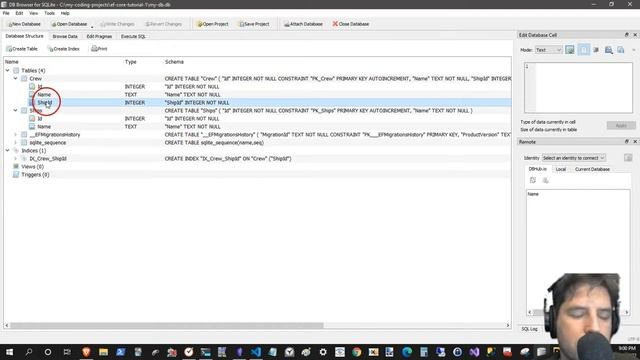The image size is (640, 360).
Task: Collapse the Tables (4) node
Action: pos(7,71)
